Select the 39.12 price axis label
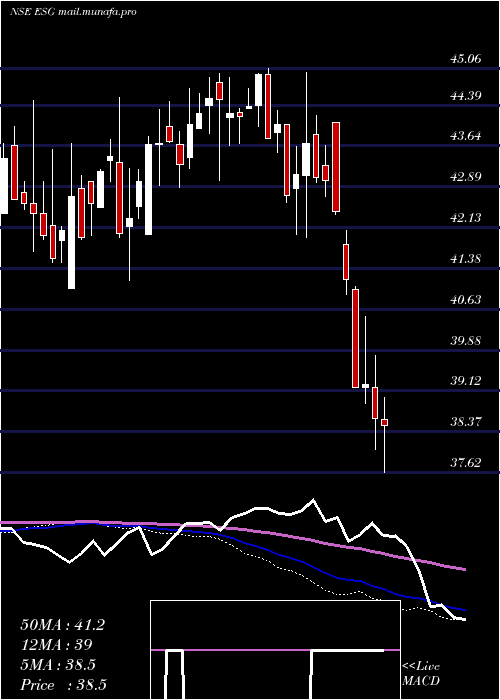The width and height of the screenshot is (500, 700). (465, 381)
